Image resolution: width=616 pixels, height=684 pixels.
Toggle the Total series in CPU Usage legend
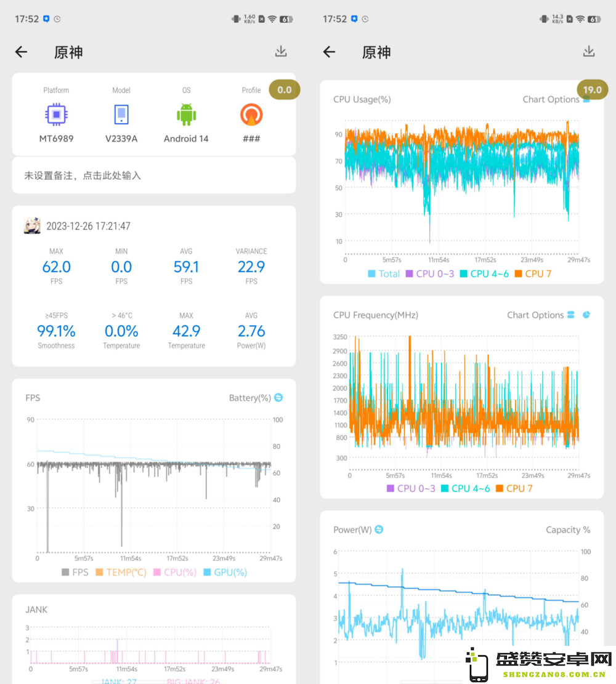click(x=384, y=274)
